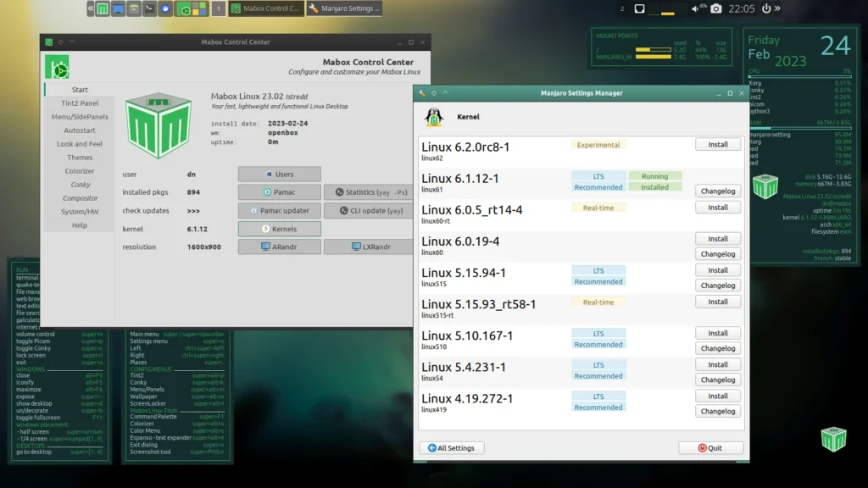Switch to the Themes section

[x=80, y=157]
